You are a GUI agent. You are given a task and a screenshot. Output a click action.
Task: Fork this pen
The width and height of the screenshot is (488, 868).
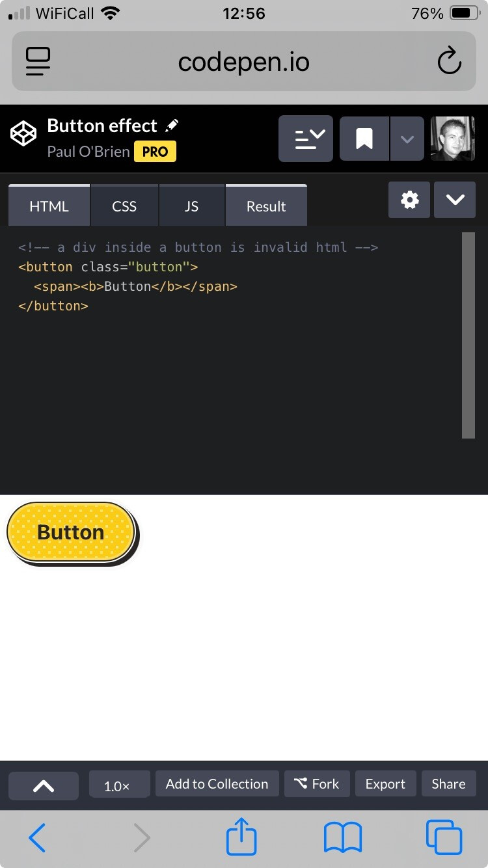317,784
